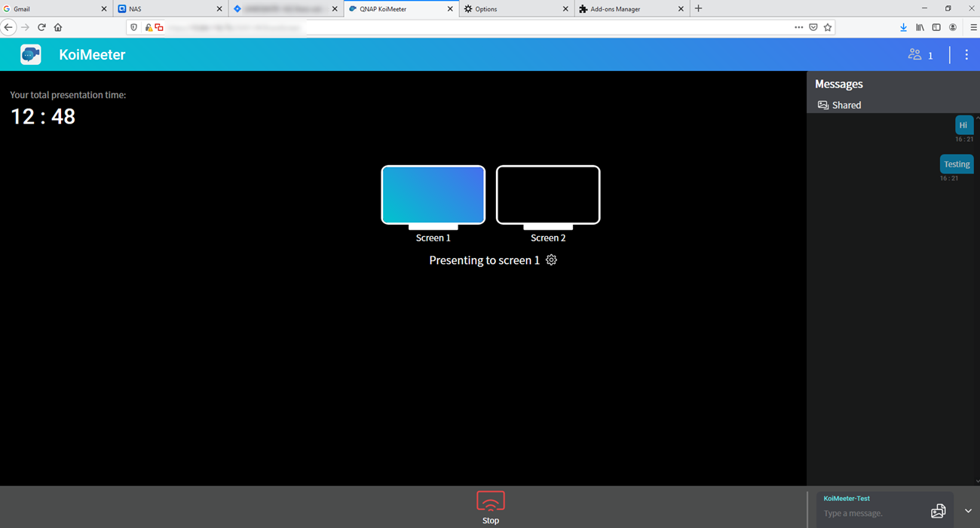This screenshot has width=980, height=528.
Task: Select Screen 2 as presentation target
Action: [548, 195]
